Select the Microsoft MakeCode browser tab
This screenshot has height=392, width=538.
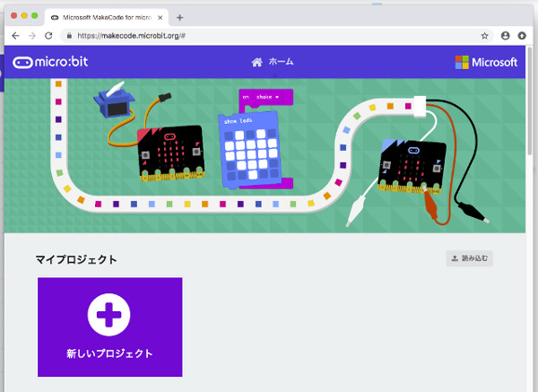click(x=108, y=17)
